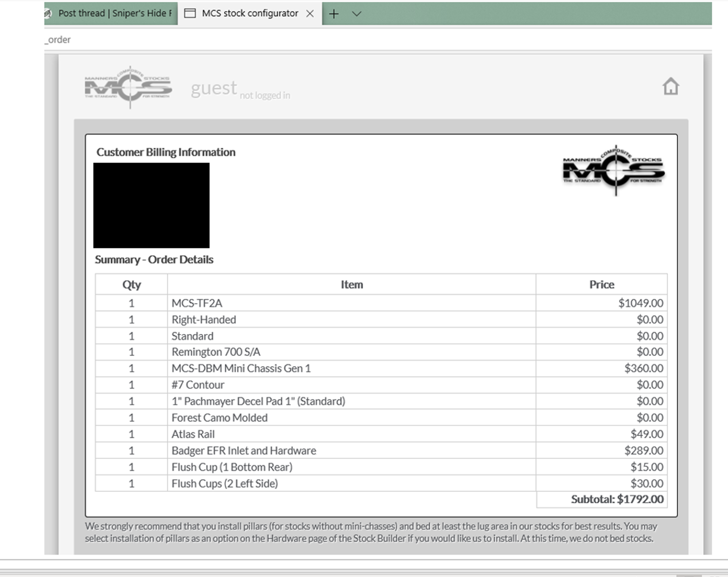Screen dimensions: 728x577
Task: Click the MCS logo beside guest text
Action: point(128,87)
